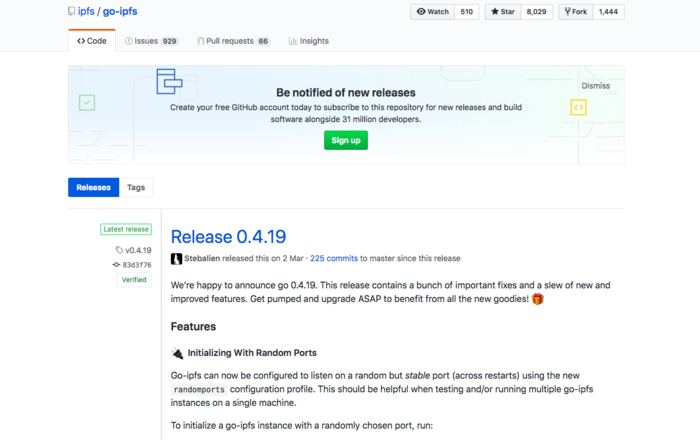Screen dimensions: 700x440
Task: Switch to the Code tab
Action: [92, 41]
